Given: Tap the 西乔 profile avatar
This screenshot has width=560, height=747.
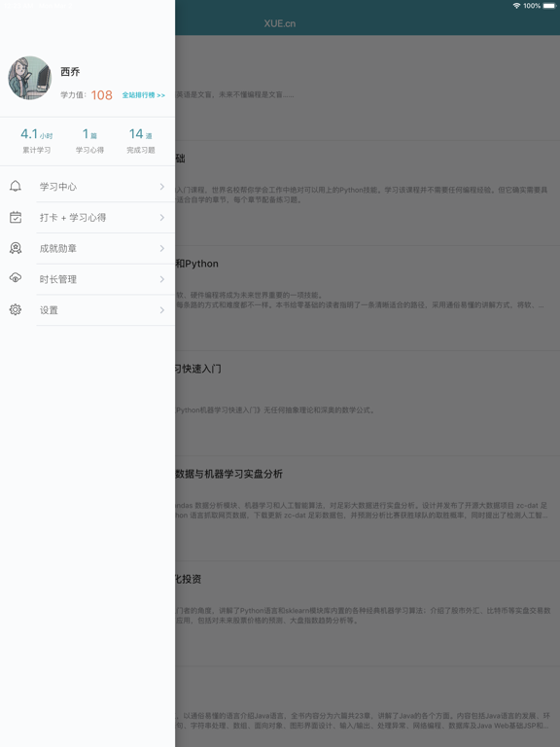Looking at the screenshot, I should pyautogui.click(x=29, y=78).
